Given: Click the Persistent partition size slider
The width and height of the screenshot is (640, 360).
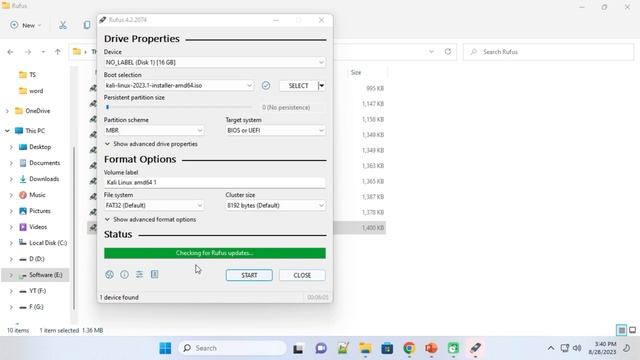Looking at the screenshot, I should coord(178,107).
